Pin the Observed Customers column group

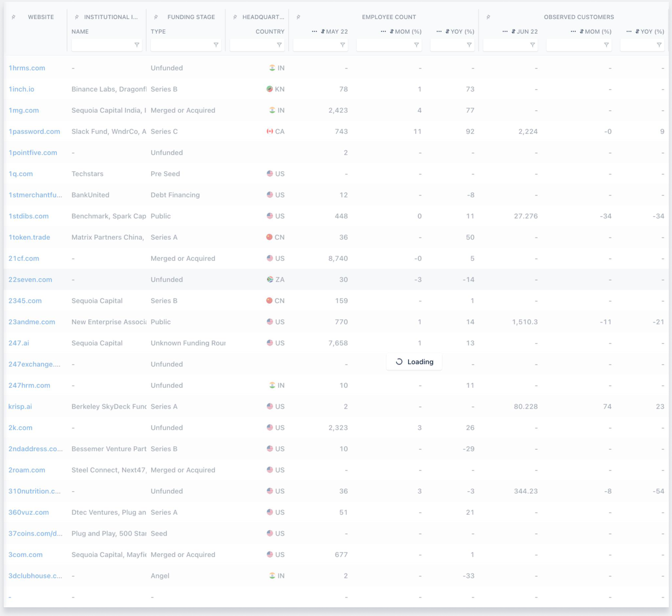tap(488, 17)
